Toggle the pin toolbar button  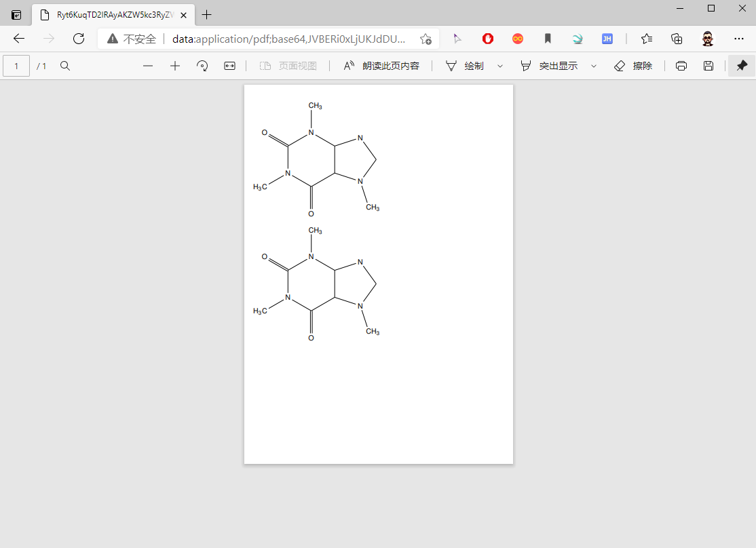[x=742, y=66]
